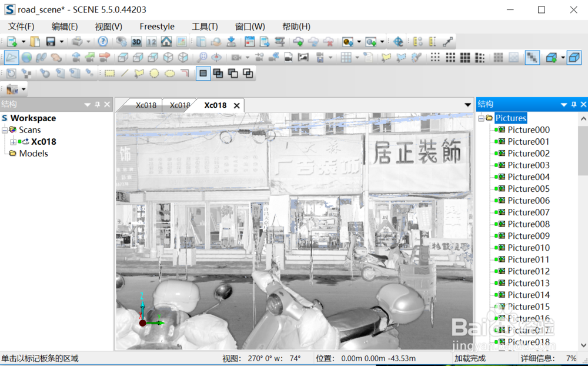Open help with the question mark icon
The height and width of the screenshot is (366, 588).
tap(103, 42)
